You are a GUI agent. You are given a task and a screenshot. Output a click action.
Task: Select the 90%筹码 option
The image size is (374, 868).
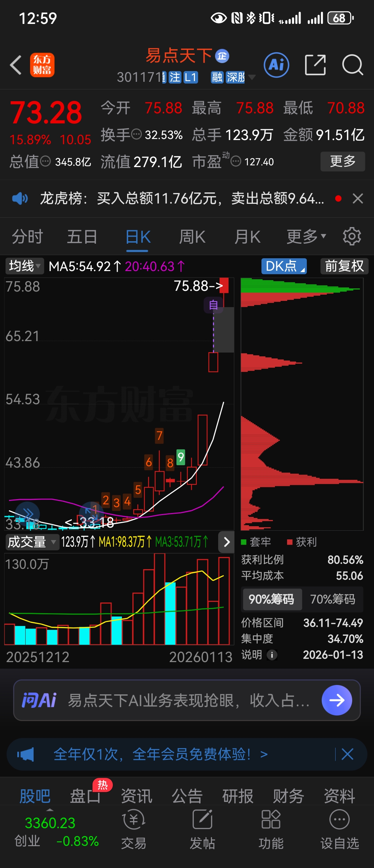[271, 599]
